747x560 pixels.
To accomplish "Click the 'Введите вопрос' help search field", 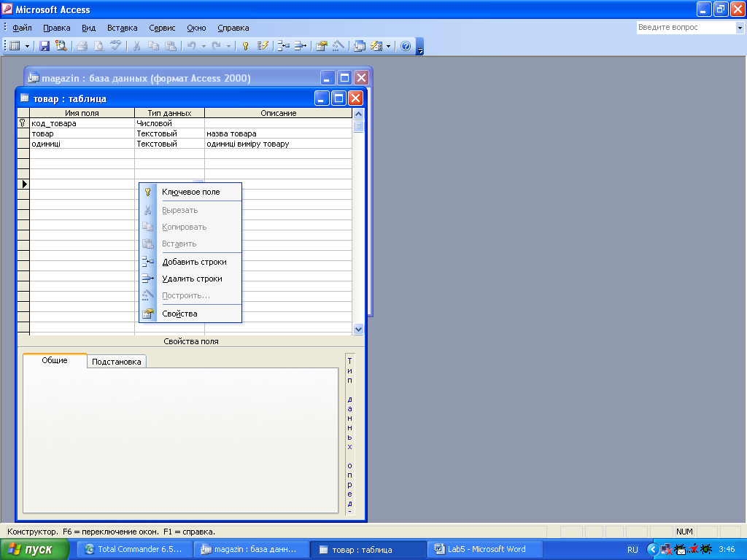I will tap(686, 28).
